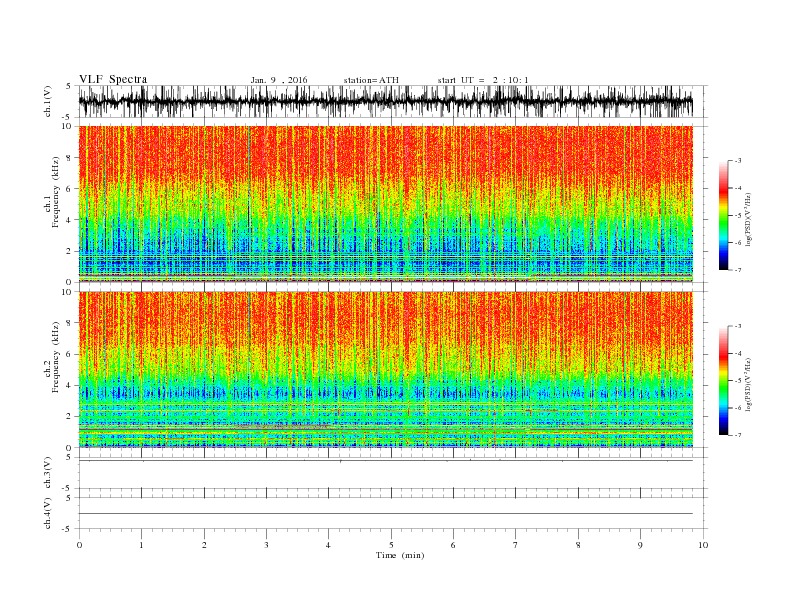Click the "4" kHz tick on ch.1 frequency axis

point(71,220)
